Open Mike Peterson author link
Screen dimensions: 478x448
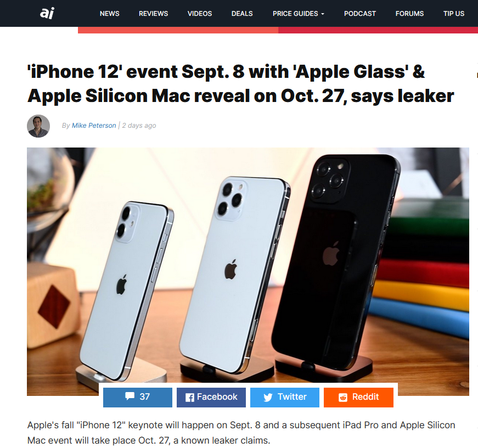[x=94, y=126]
